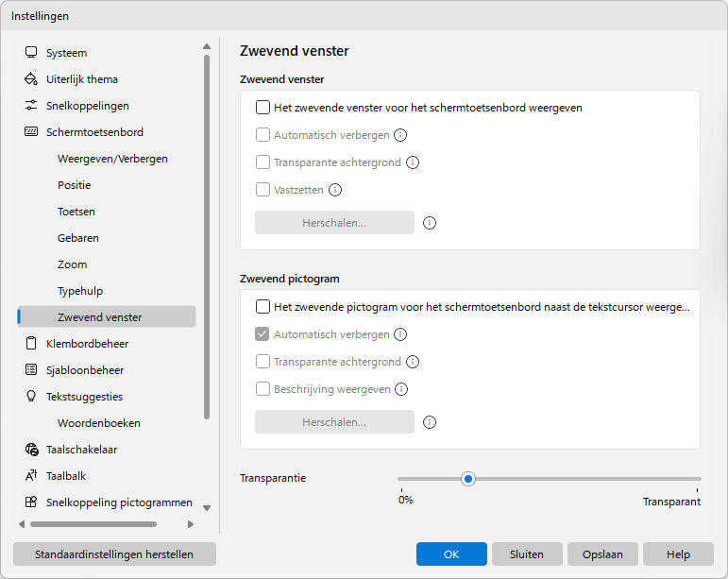The height and width of the screenshot is (579, 728).
Task: Click the Sluiten button
Action: [x=527, y=554]
